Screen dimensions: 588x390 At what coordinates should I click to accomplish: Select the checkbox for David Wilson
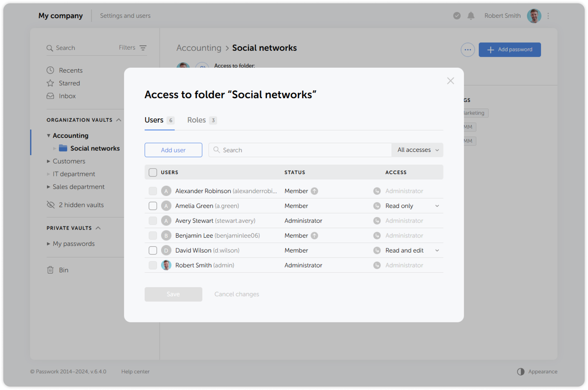click(153, 250)
